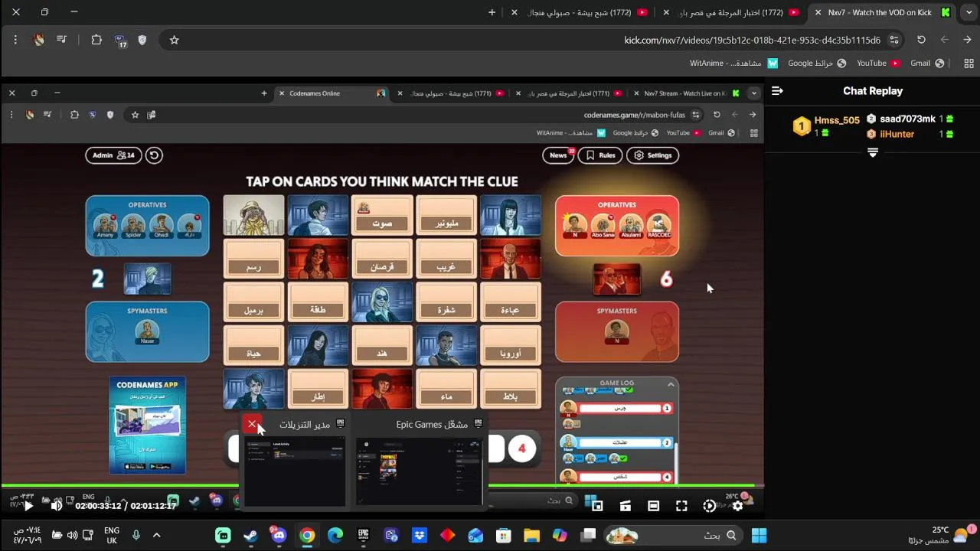Screen dimensions: 980x551
Task: Open the WitAnime bookmark
Action: click(x=733, y=64)
